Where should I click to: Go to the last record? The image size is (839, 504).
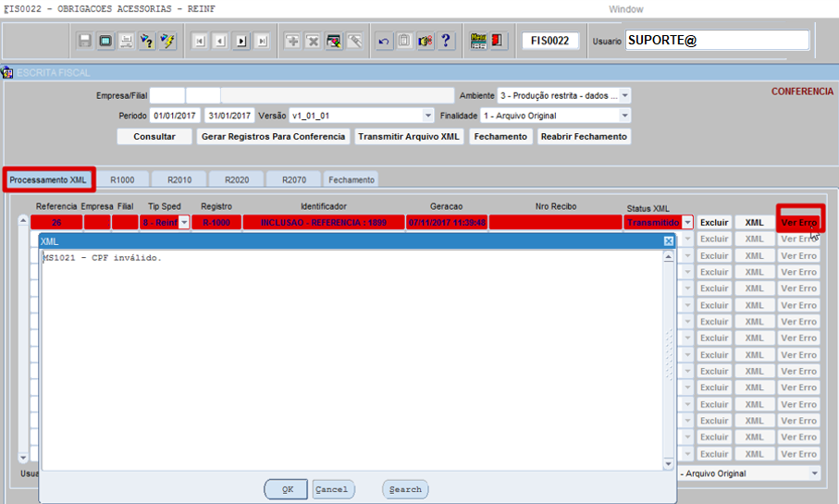[262, 41]
